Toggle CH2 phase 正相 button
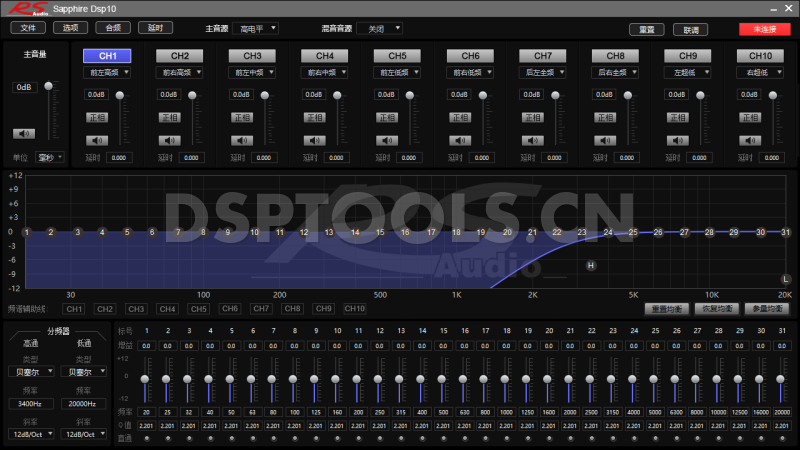 coord(169,117)
